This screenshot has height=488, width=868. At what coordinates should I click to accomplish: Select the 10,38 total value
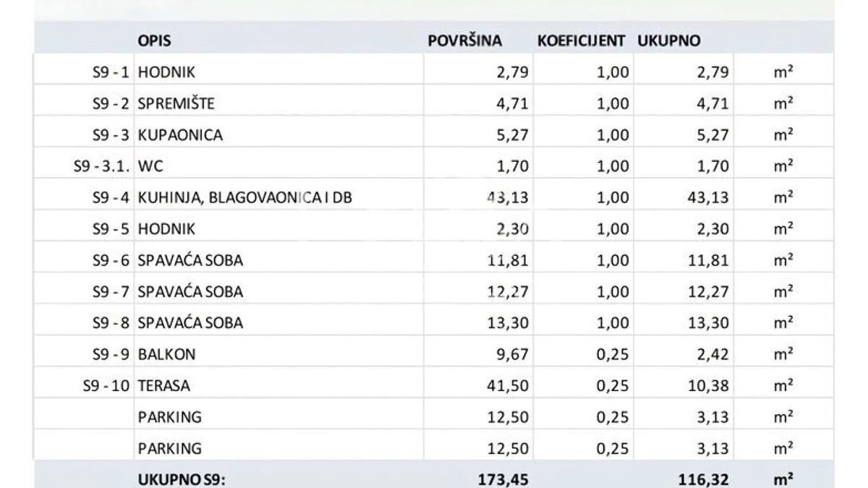707,386
